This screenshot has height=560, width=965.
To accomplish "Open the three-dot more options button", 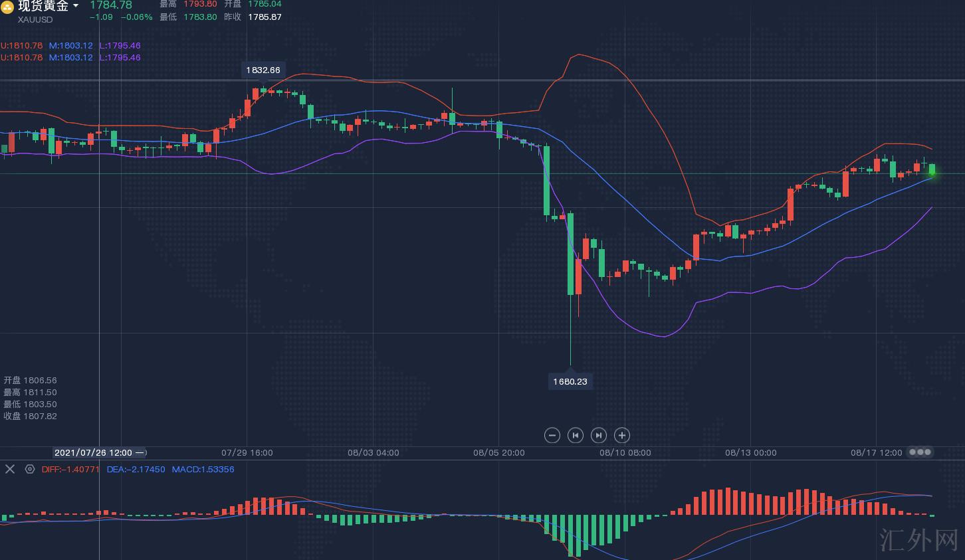I will pyautogui.click(x=920, y=452).
